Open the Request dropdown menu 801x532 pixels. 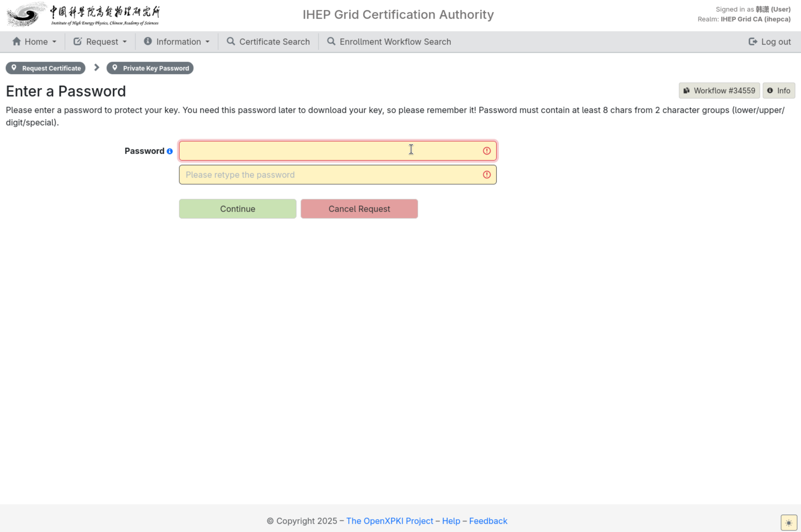[100, 42]
